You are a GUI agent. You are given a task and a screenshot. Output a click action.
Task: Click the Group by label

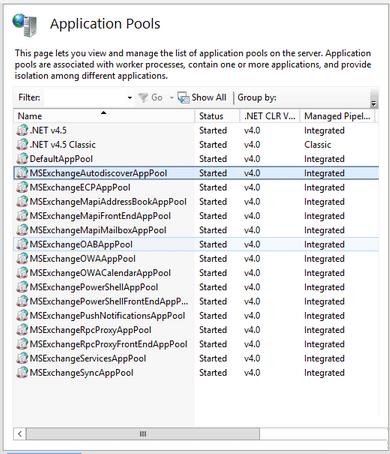click(x=257, y=98)
